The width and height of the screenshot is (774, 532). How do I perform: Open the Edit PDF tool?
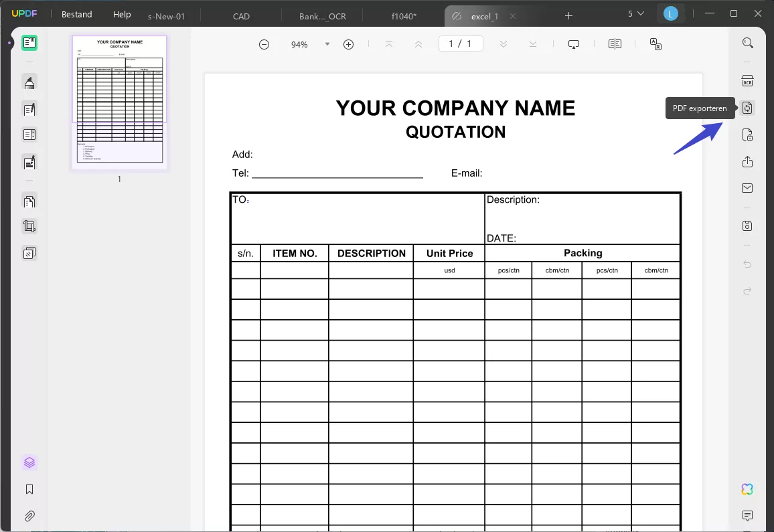coord(29,109)
